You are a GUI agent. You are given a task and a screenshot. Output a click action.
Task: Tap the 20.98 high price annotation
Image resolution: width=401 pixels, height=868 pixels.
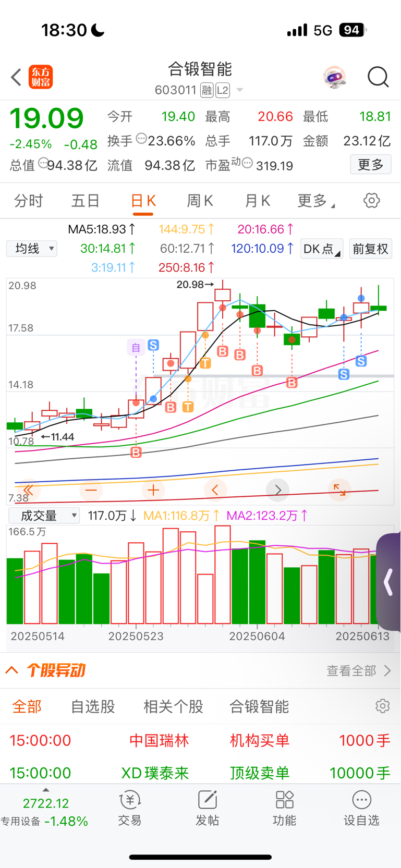pyautogui.click(x=195, y=285)
